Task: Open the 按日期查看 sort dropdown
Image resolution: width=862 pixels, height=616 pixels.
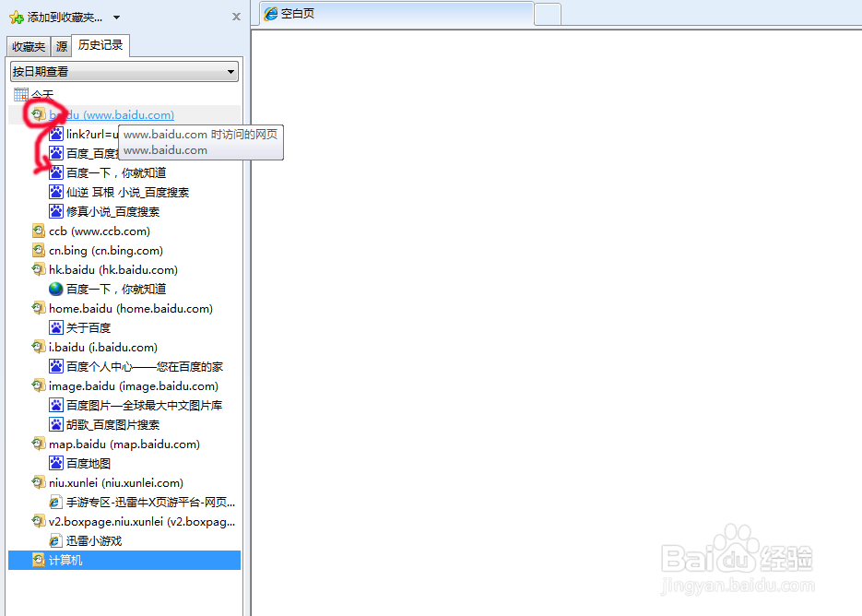Action: coord(124,72)
